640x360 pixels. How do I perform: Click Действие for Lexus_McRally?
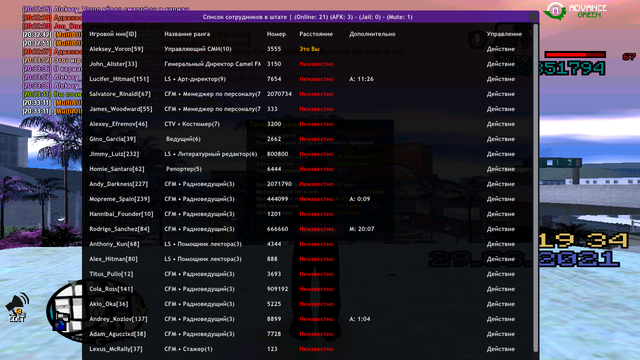pos(500,349)
